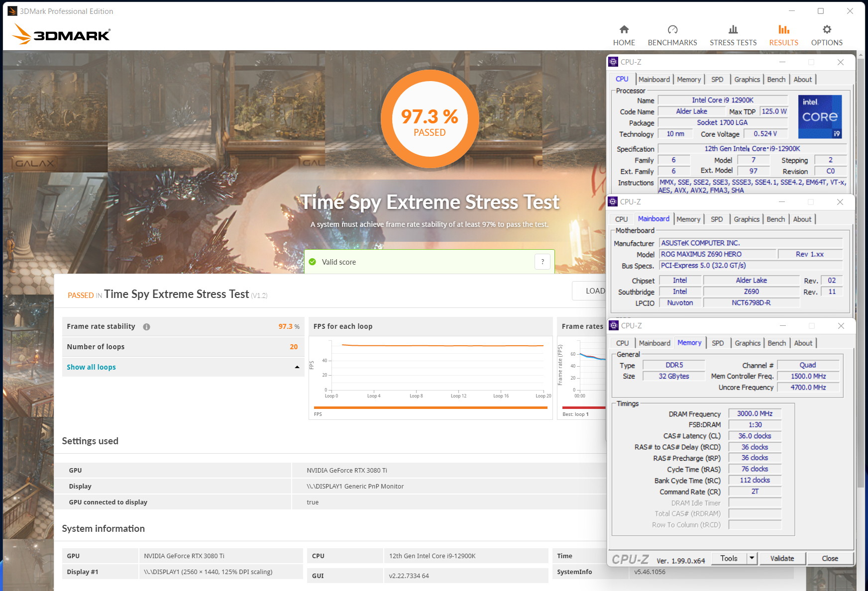The width and height of the screenshot is (868, 591).
Task: Click the Intel Core i9 logo in CPU-Z
Action: click(820, 117)
